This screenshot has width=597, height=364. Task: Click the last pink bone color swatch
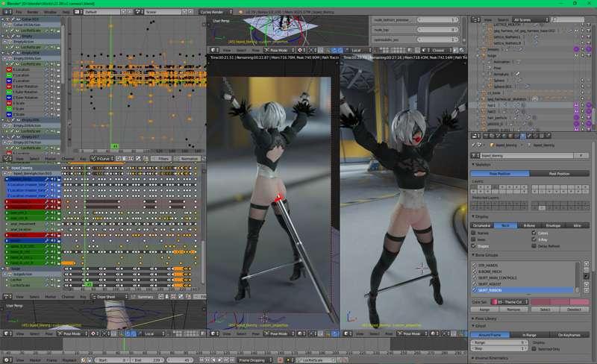point(580,302)
